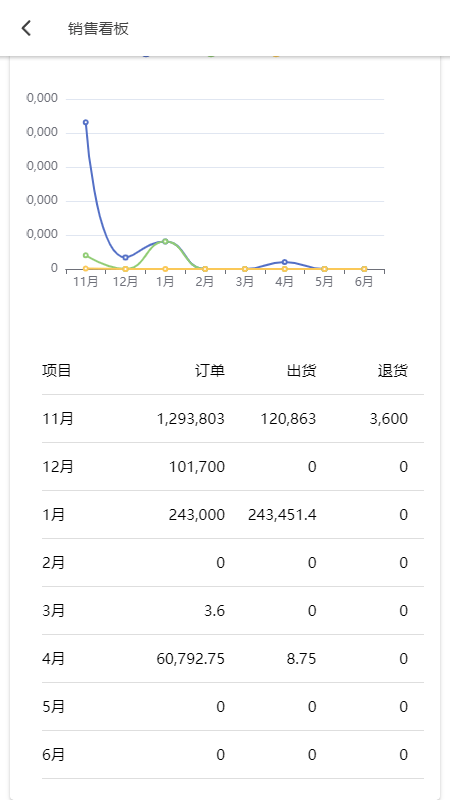Screen dimensions: 450x800
Task: Click the chart x-axis label 2月
Action: (205, 282)
